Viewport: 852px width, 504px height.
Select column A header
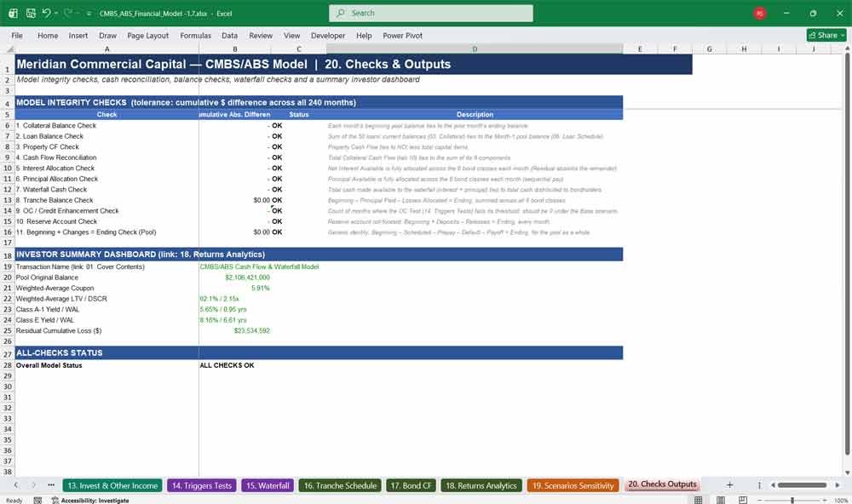coord(106,49)
